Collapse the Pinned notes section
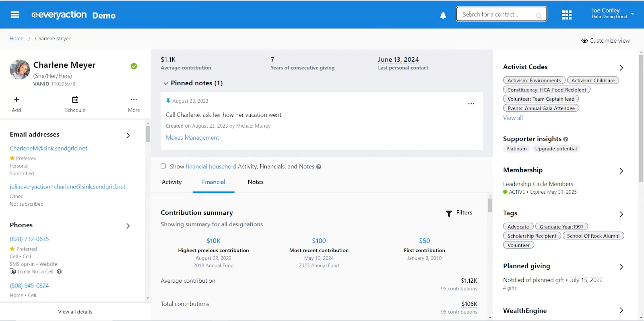The image size is (644, 321). point(166,83)
